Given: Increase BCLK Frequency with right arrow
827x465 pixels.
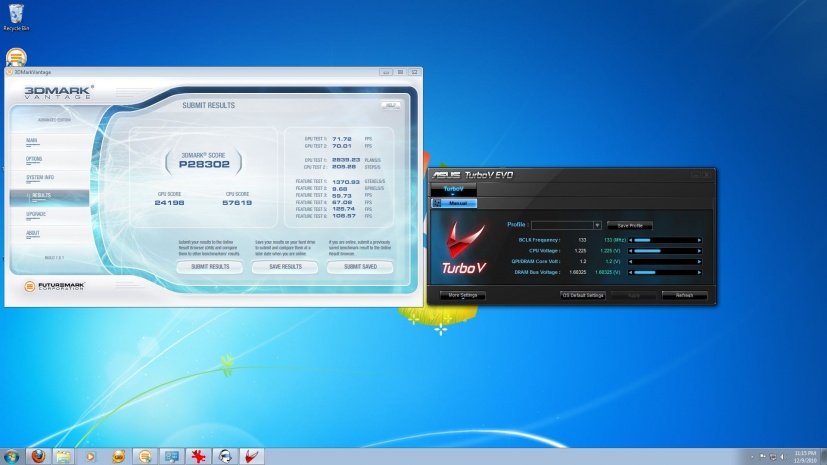Looking at the screenshot, I should tap(699, 240).
